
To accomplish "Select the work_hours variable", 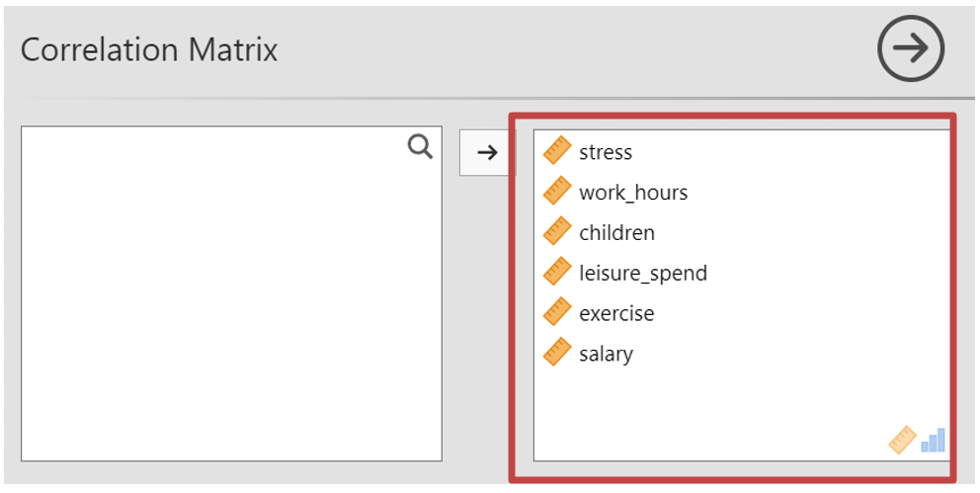I will pyautogui.click(x=633, y=193).
